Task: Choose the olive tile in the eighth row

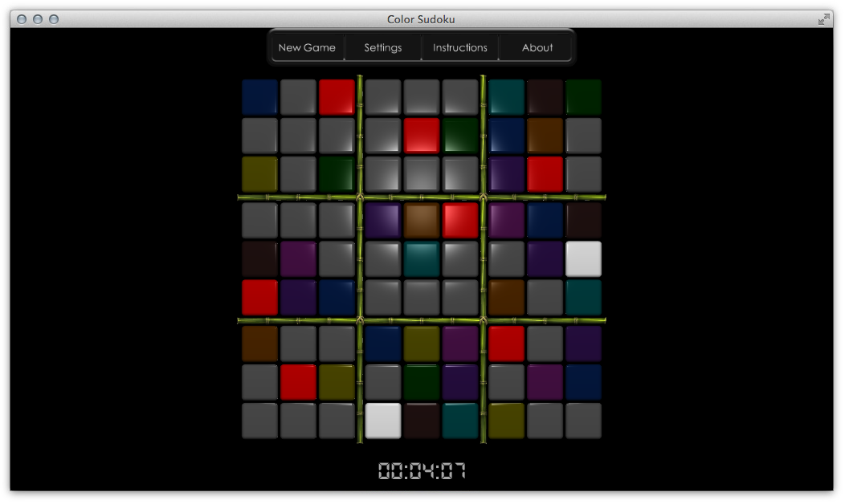Action: (337, 382)
